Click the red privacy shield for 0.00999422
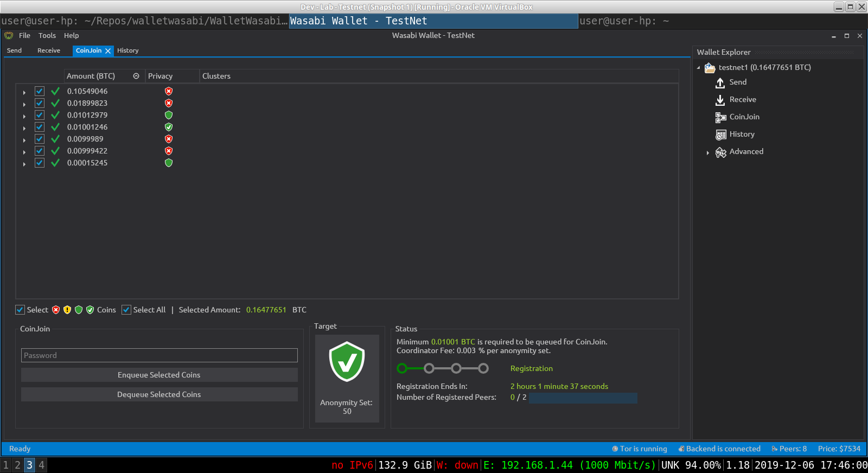The height and width of the screenshot is (473, 868). [169, 151]
